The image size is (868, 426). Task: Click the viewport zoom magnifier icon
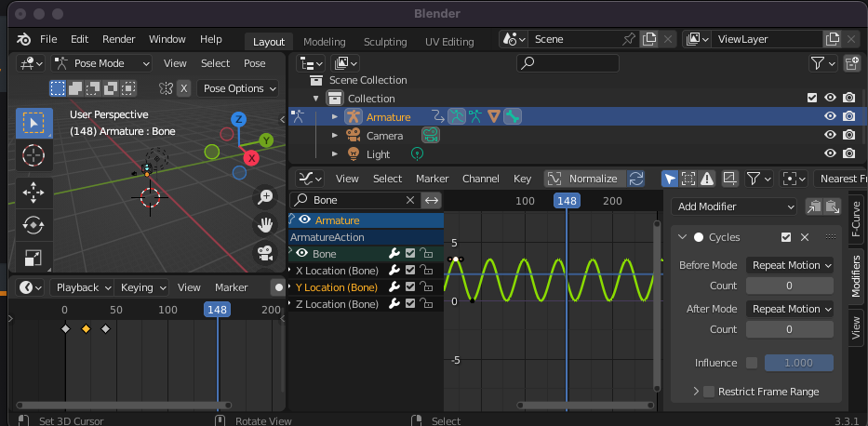pos(266,196)
